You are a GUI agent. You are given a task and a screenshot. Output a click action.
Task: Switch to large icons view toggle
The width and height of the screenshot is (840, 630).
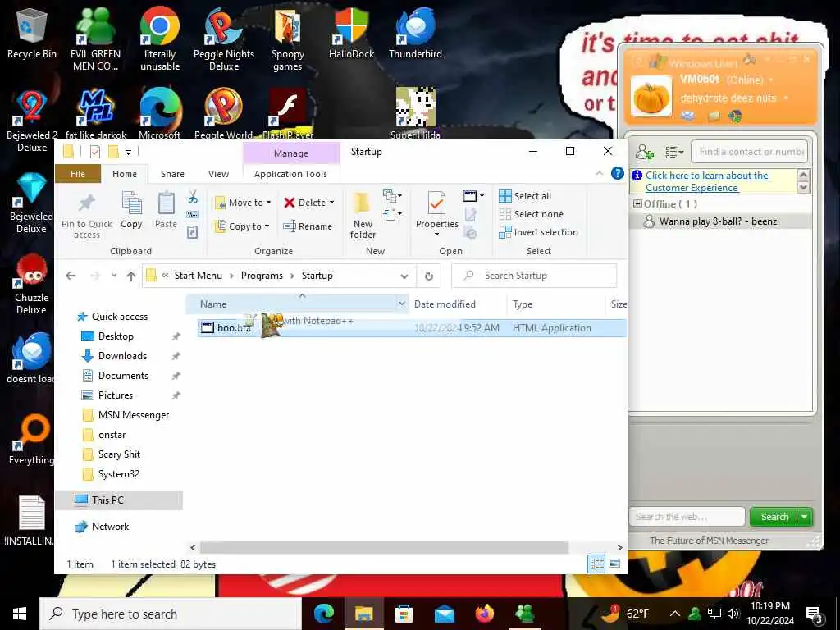click(x=614, y=564)
